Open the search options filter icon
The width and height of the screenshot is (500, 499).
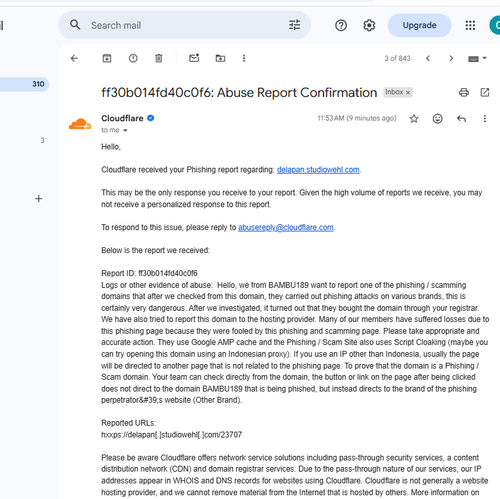coord(294,25)
